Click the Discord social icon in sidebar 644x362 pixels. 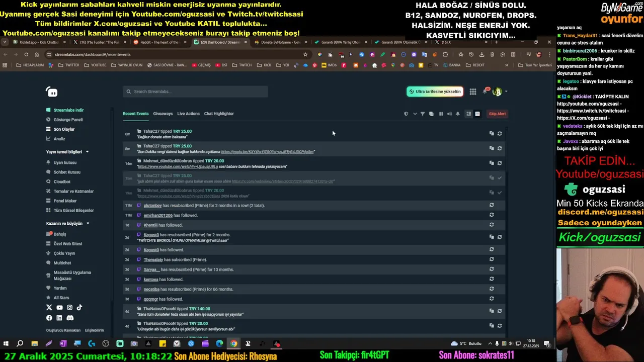[x=70, y=318]
